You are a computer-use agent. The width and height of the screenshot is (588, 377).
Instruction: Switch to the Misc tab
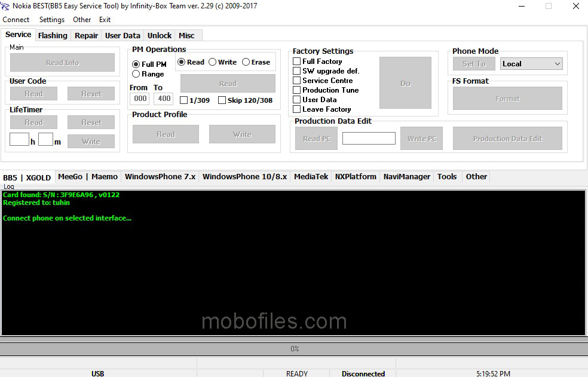tap(186, 36)
